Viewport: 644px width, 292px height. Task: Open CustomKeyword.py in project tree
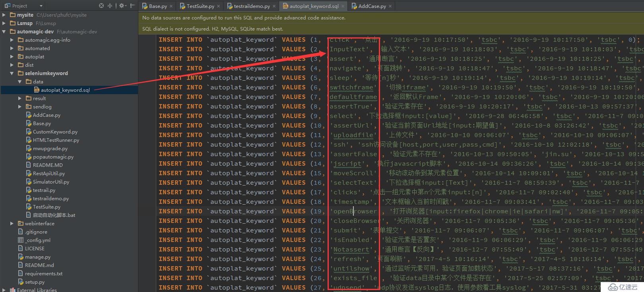55,131
